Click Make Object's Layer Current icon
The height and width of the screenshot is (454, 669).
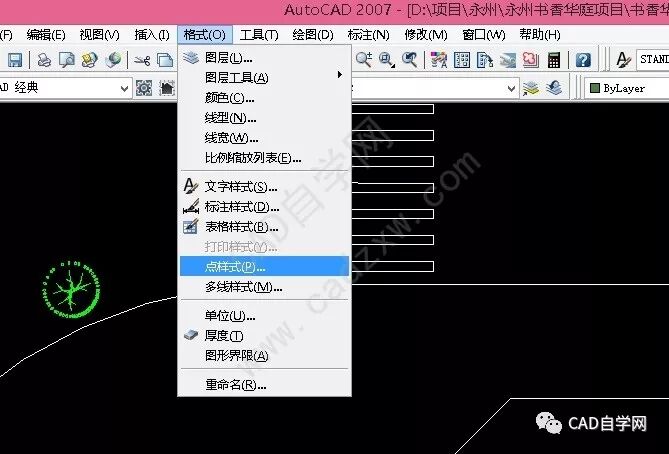click(x=531, y=88)
